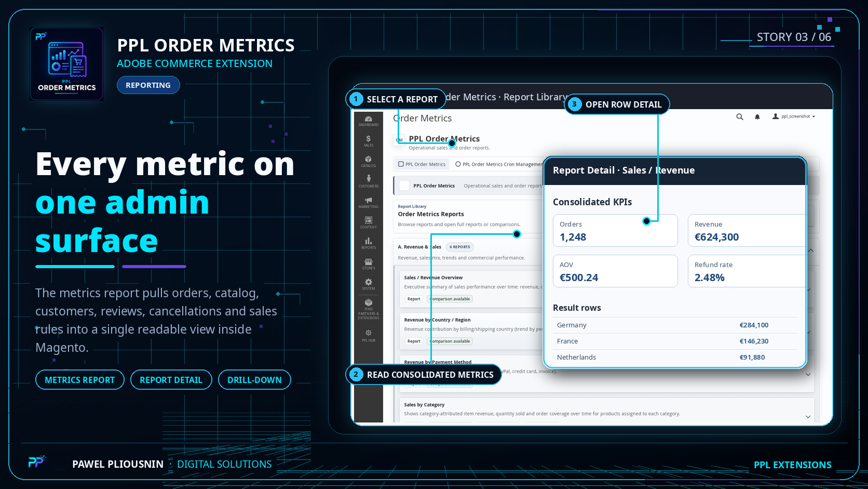Click the Result rows heading
Screen dimensions: 868x489
(x=577, y=308)
